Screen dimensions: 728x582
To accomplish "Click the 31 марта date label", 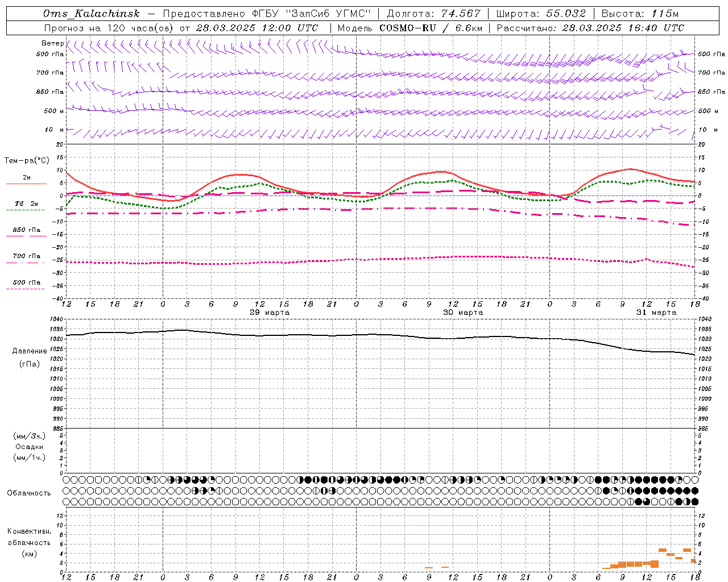I will 656,313.
